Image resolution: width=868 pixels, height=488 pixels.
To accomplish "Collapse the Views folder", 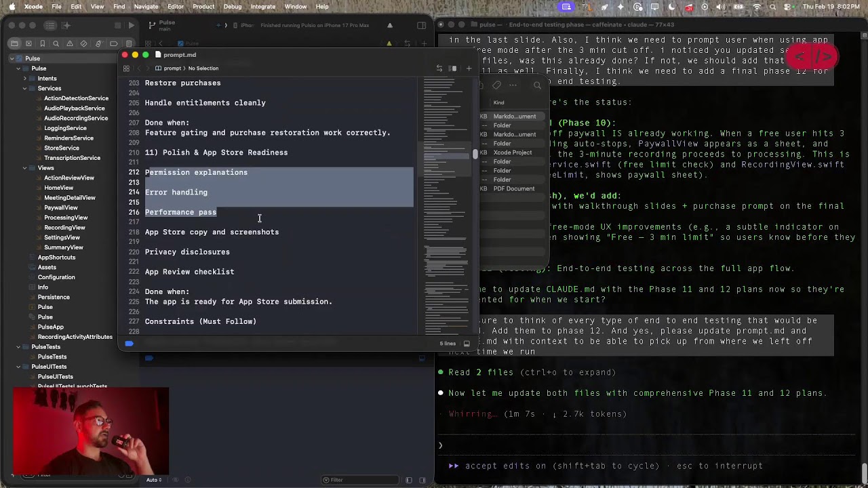I will click(25, 168).
